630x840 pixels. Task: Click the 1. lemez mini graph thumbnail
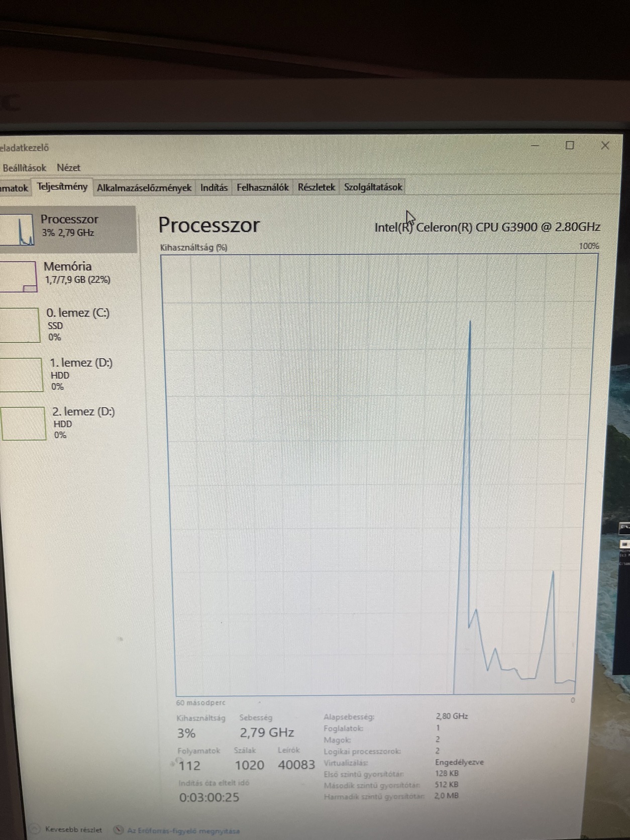click(21, 375)
